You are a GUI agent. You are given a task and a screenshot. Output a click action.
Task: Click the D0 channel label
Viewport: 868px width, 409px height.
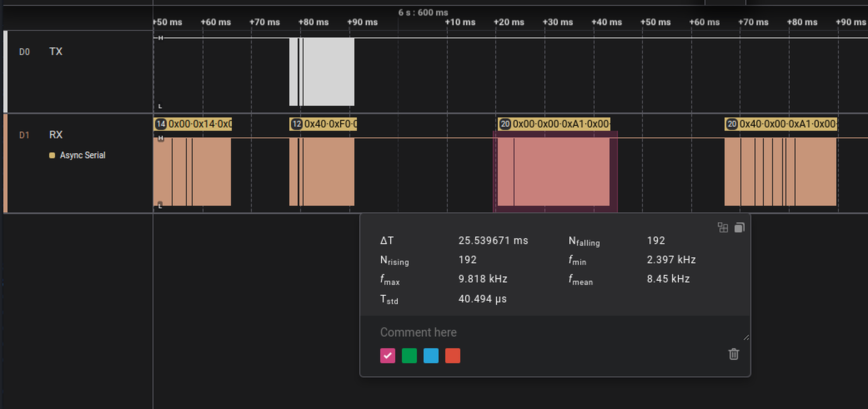[x=25, y=51]
